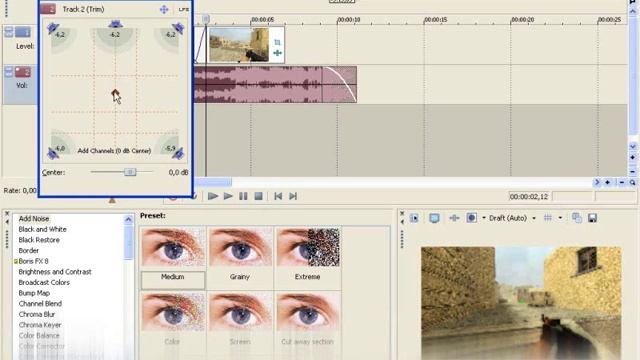640x360 pixels.
Task: Select the magnifier Zoom tool at timeline corner
Action: (x=632, y=182)
